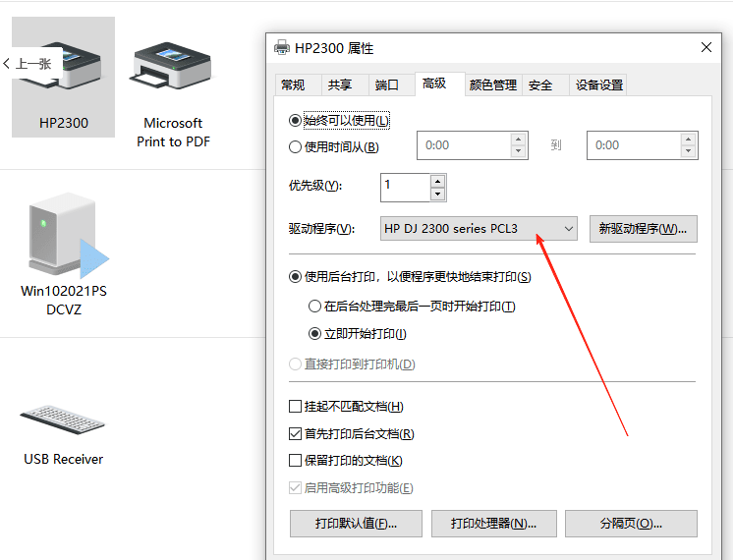Open 打印默认值 settings
The height and width of the screenshot is (560, 734).
pyautogui.click(x=356, y=524)
